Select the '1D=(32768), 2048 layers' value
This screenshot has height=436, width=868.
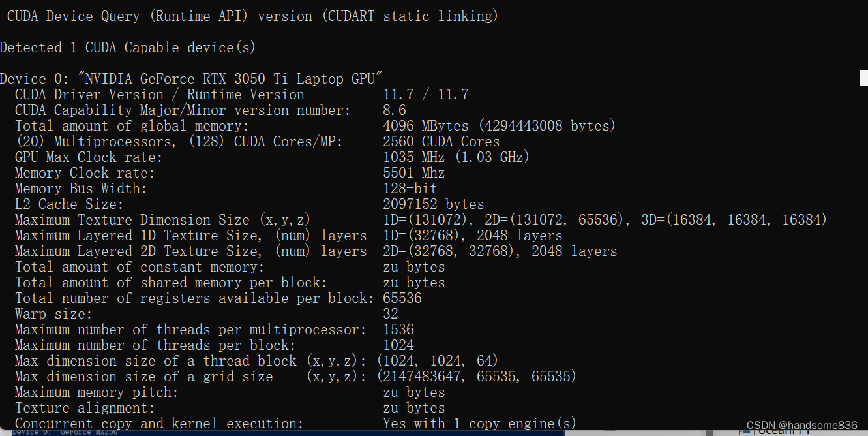click(x=473, y=236)
